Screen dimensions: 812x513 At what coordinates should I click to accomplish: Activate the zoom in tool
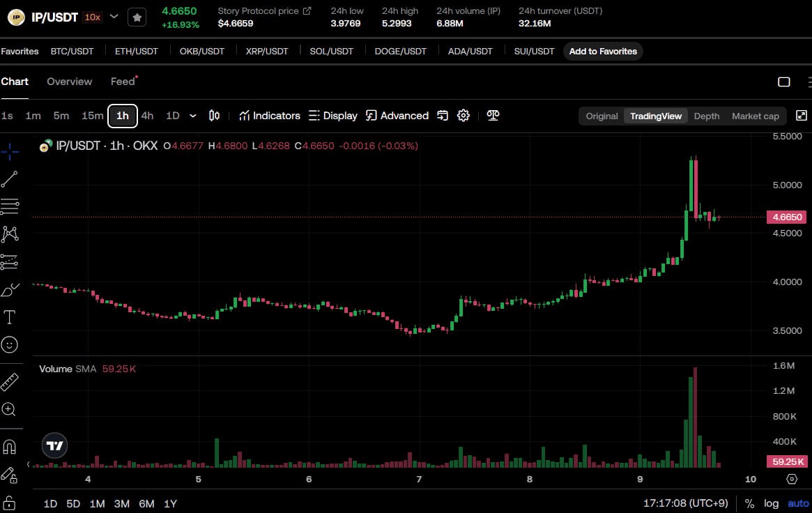(9, 409)
